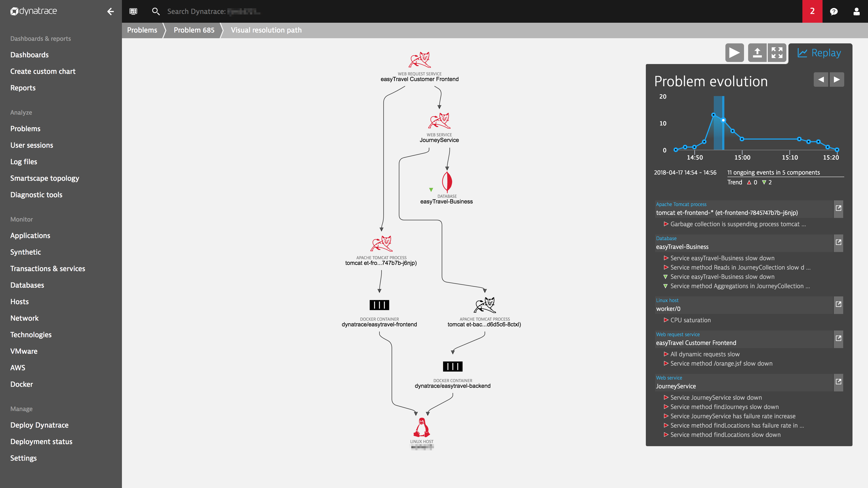Open the help chat icon

pos(834,11)
